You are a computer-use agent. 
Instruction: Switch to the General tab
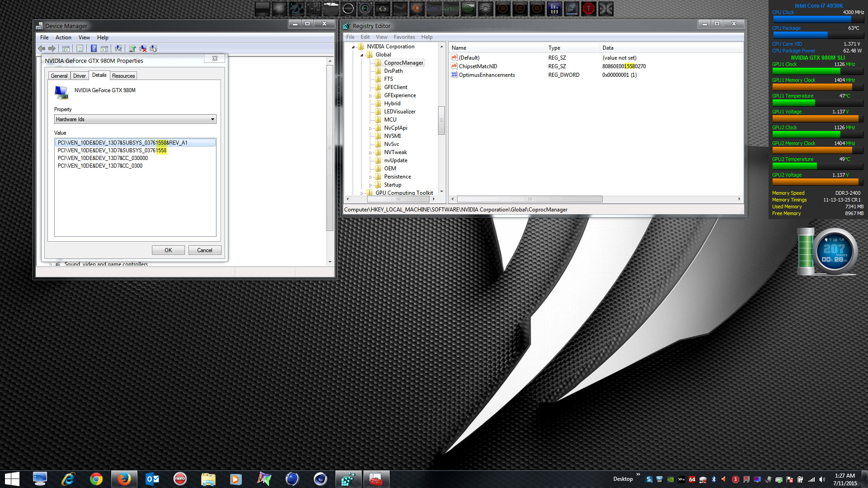coord(59,76)
